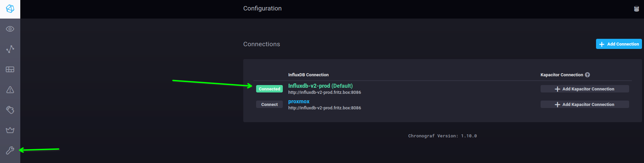Viewport: 644px width, 163px height.
Task: Add Kapacitor Connection for proxmox
Action: click(x=585, y=105)
